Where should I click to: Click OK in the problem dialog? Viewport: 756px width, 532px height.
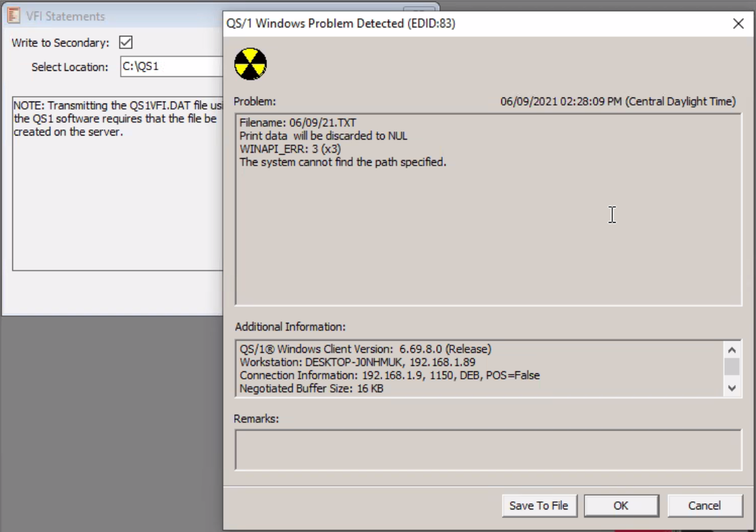pos(621,505)
